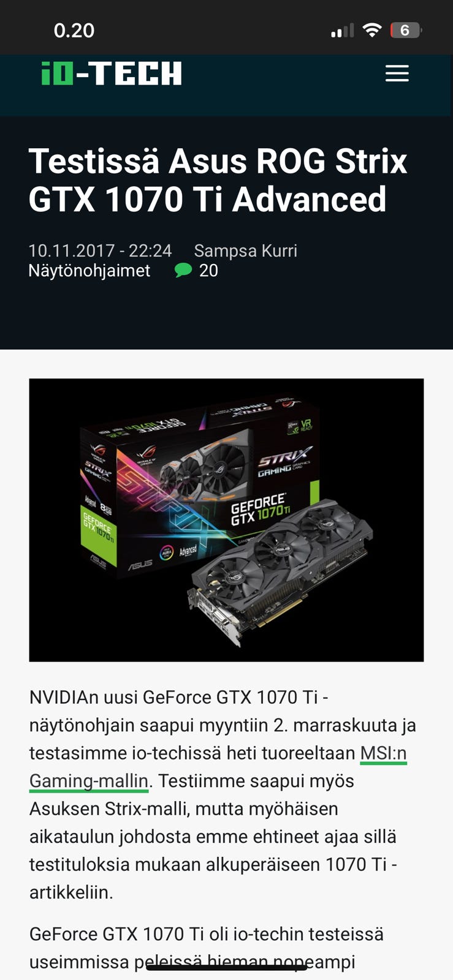Screen dimensions: 453x980
Task: Open the hamburger navigation menu
Action: [x=397, y=73]
